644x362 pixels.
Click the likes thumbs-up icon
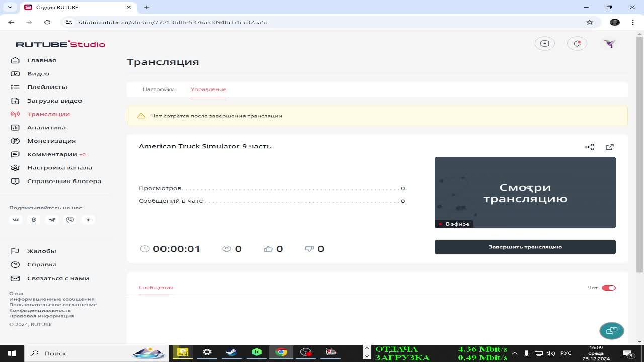[x=268, y=249]
